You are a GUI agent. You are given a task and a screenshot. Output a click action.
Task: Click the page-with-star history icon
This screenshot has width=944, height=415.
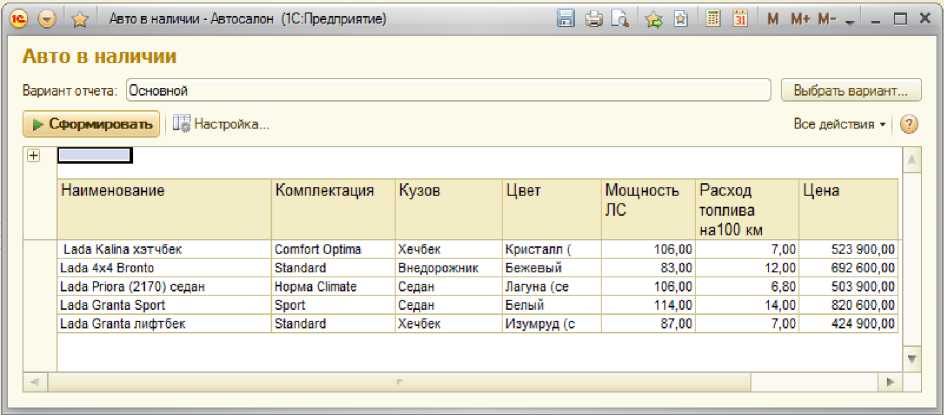[x=681, y=19]
